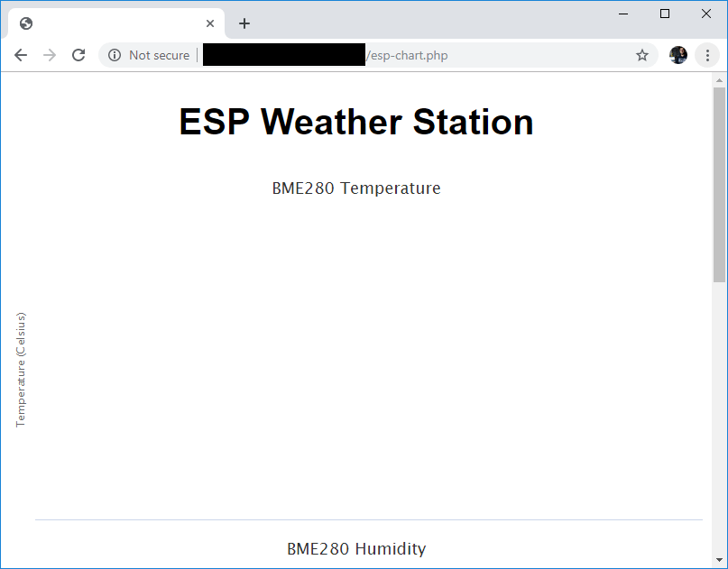Open the site information icon

tap(115, 55)
